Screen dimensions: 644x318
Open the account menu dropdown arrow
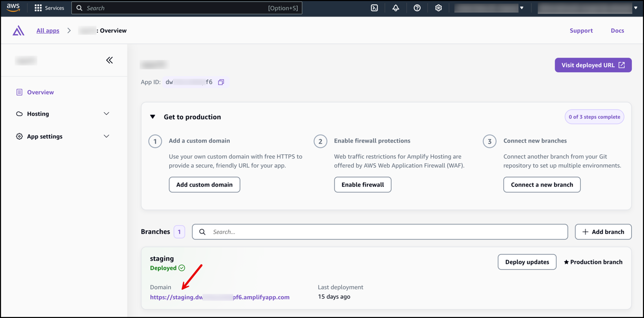click(x=635, y=8)
